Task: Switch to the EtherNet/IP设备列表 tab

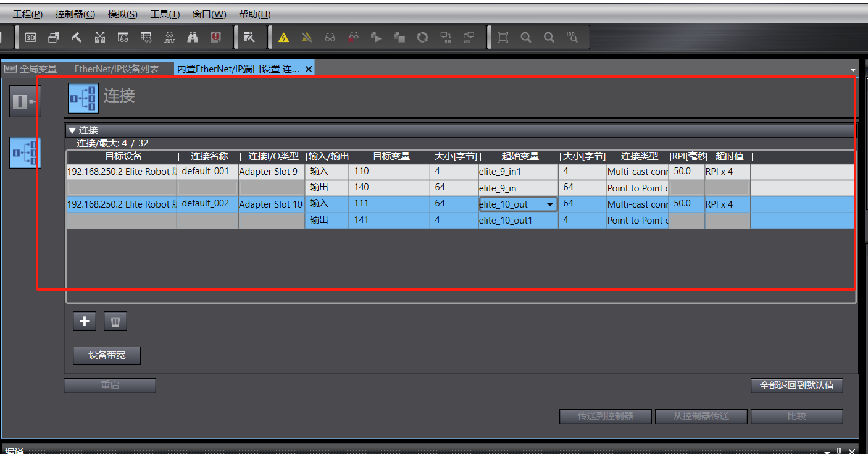Action: (117, 69)
